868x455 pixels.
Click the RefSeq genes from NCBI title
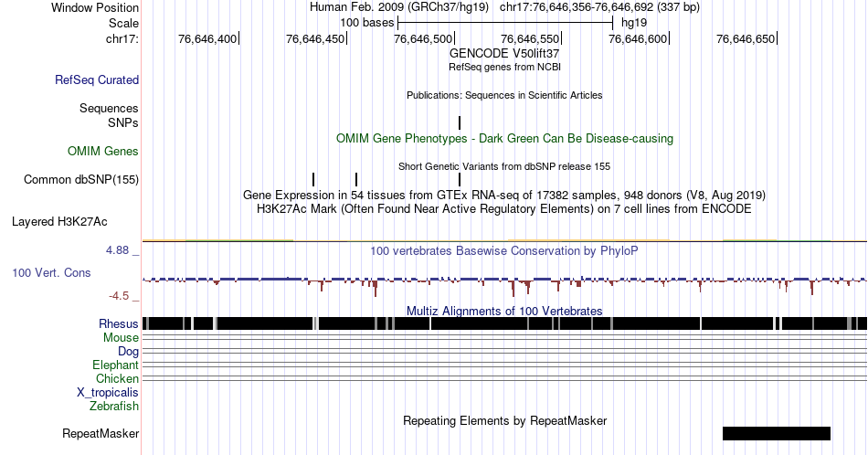point(504,67)
